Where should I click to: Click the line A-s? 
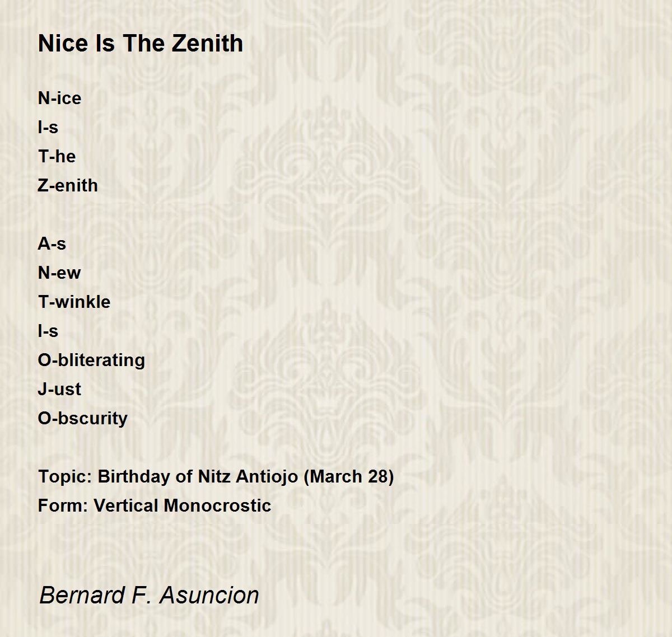click(x=52, y=243)
